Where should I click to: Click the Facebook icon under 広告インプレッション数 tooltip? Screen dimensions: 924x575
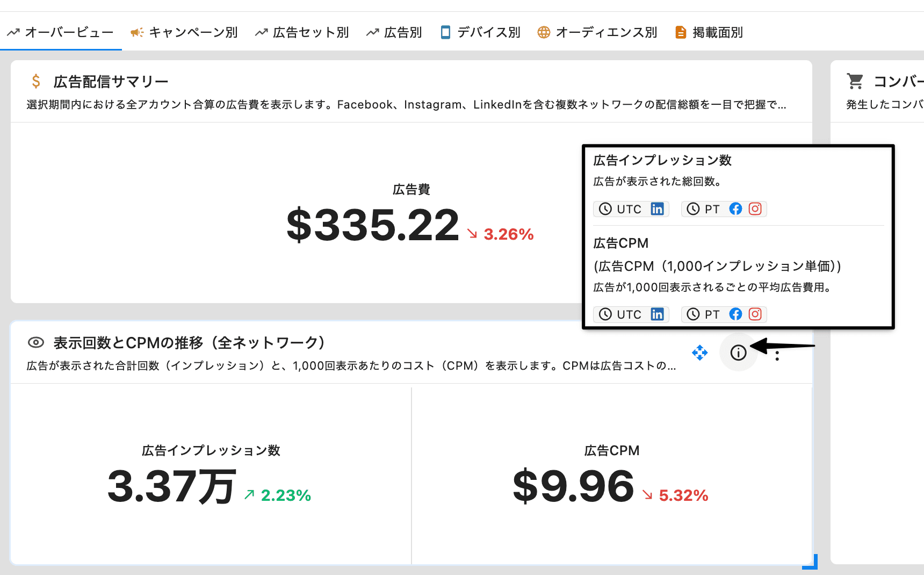(735, 209)
